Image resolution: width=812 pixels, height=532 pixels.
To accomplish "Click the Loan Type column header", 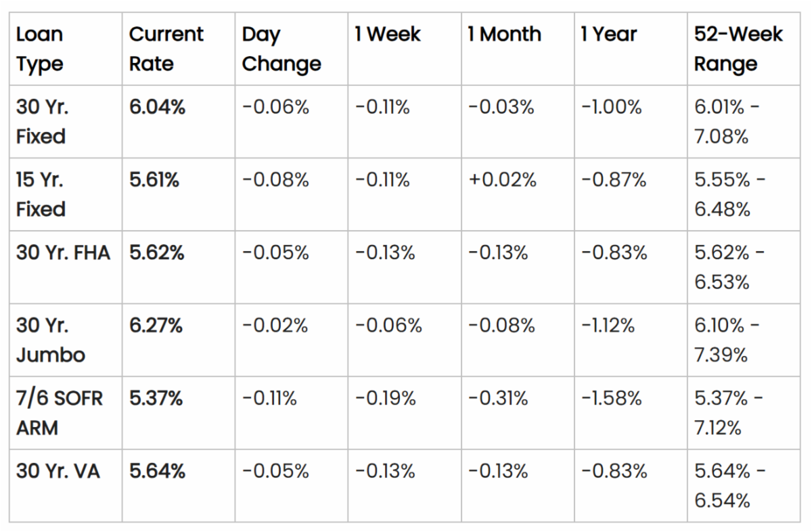I will click(x=40, y=49).
